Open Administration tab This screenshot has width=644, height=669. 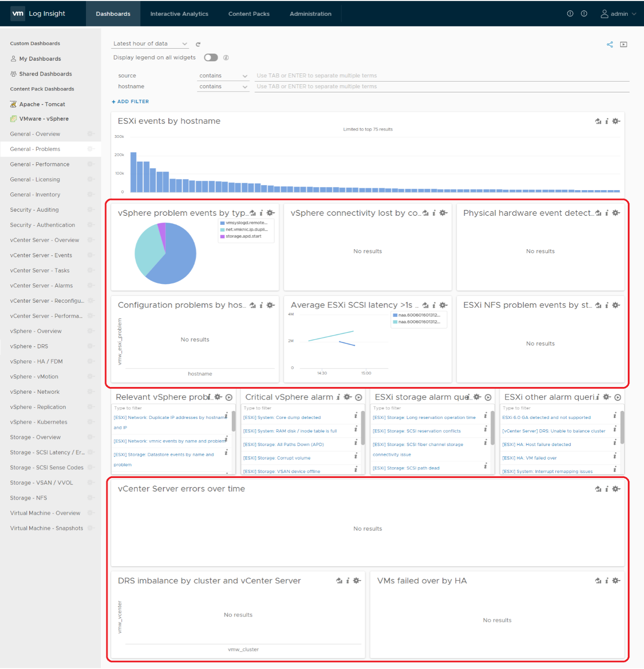[x=311, y=14]
